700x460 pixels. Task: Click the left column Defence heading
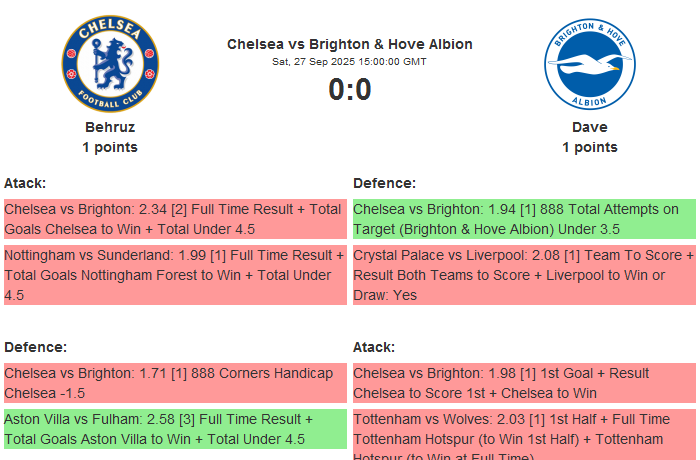tap(36, 347)
